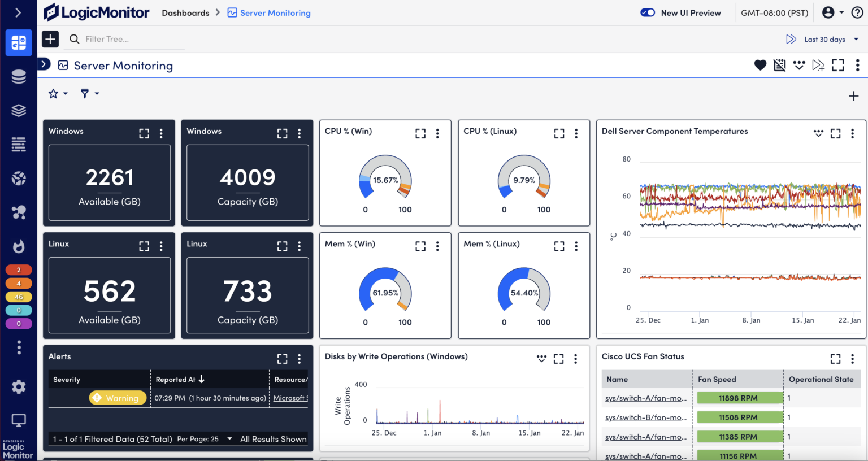Open the Per Page dropdown in the Alerts widget
This screenshot has width=868, height=461.
click(x=229, y=439)
